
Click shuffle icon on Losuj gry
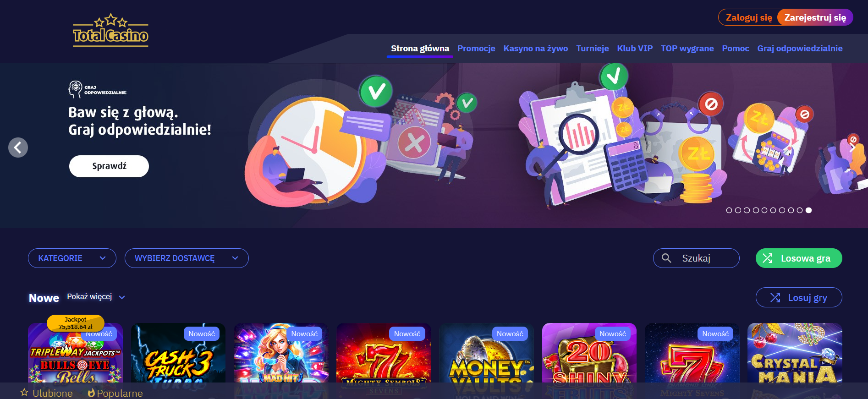775,298
